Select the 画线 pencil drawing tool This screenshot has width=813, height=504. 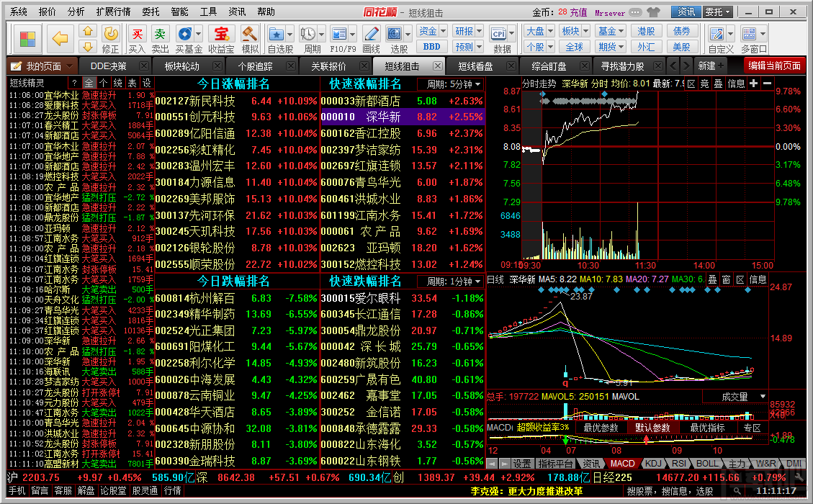tap(372, 35)
